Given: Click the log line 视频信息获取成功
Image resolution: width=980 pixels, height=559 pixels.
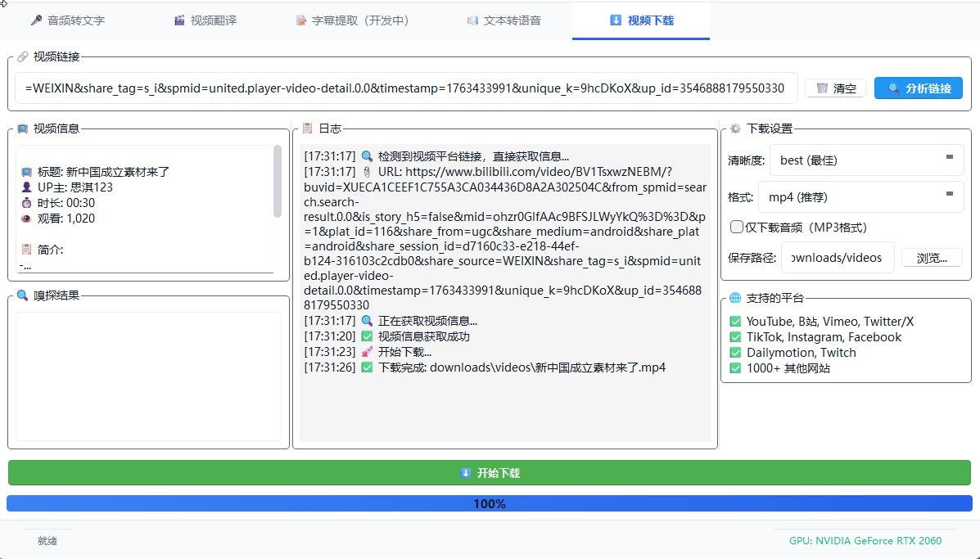Looking at the screenshot, I should [x=387, y=336].
